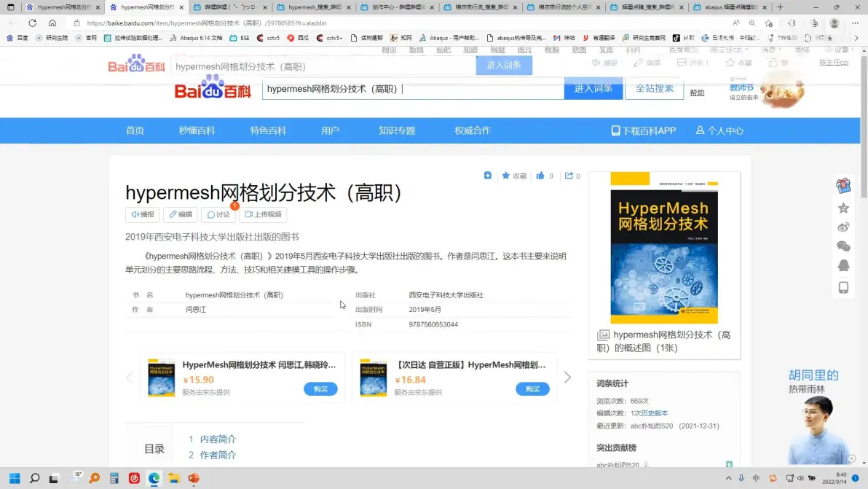Click the 收藏 star icon above article
The height and width of the screenshot is (489, 868).
[x=505, y=176]
